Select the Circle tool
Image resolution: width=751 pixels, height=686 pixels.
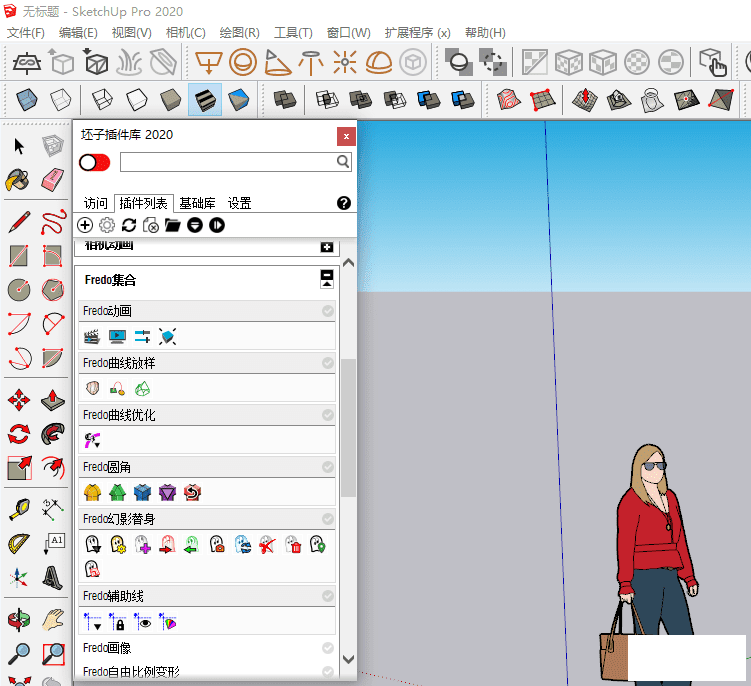(19, 290)
